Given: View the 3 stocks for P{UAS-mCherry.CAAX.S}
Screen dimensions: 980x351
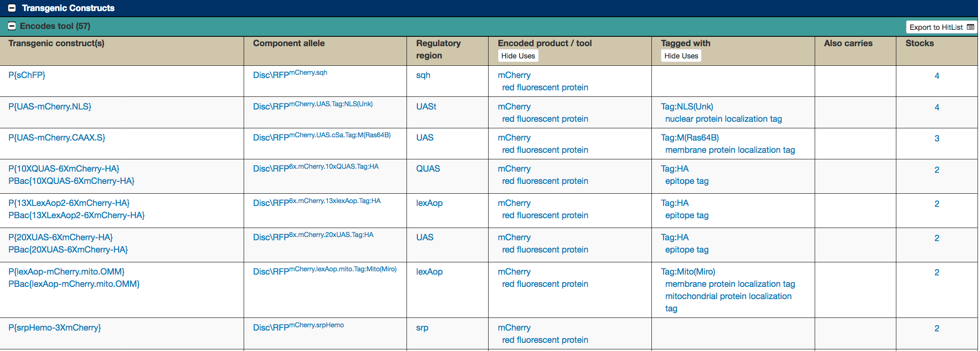Looking at the screenshot, I should [x=937, y=139].
